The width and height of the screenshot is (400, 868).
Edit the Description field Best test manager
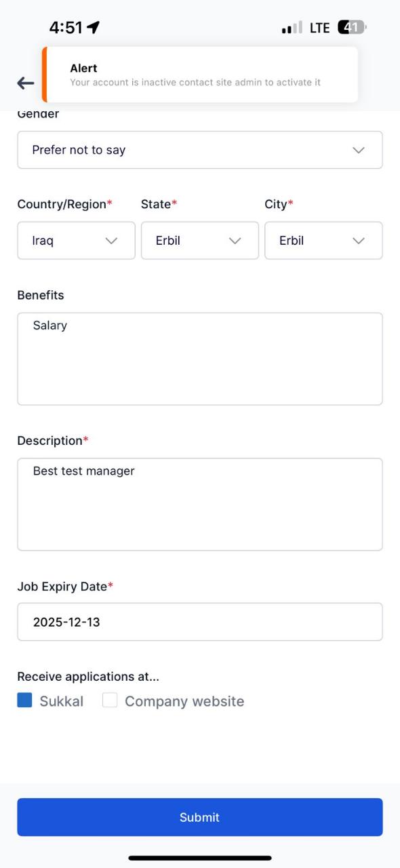pos(200,504)
